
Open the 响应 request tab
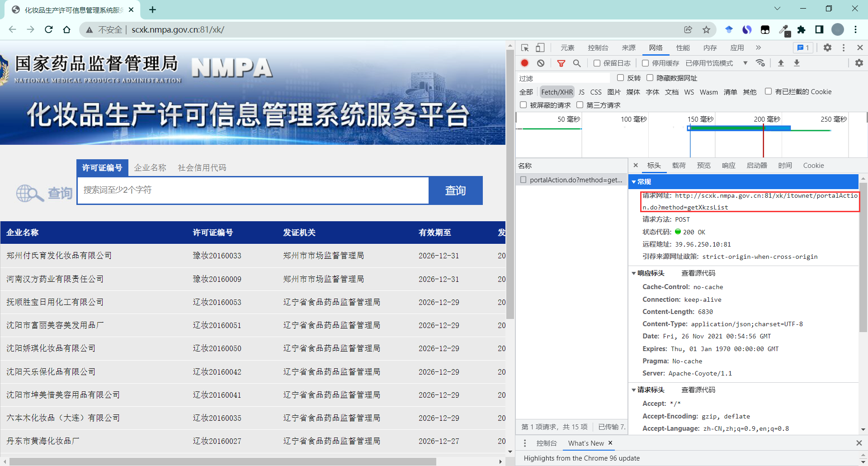(729, 166)
